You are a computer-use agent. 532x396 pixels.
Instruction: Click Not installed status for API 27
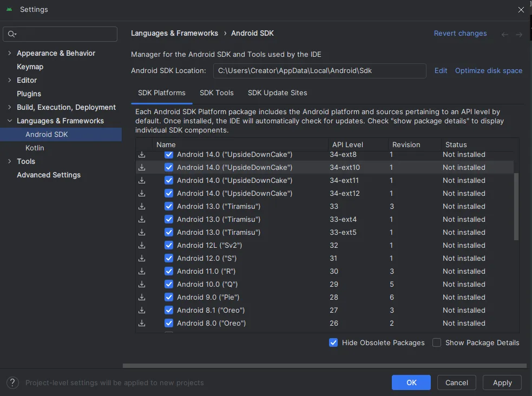(x=464, y=310)
